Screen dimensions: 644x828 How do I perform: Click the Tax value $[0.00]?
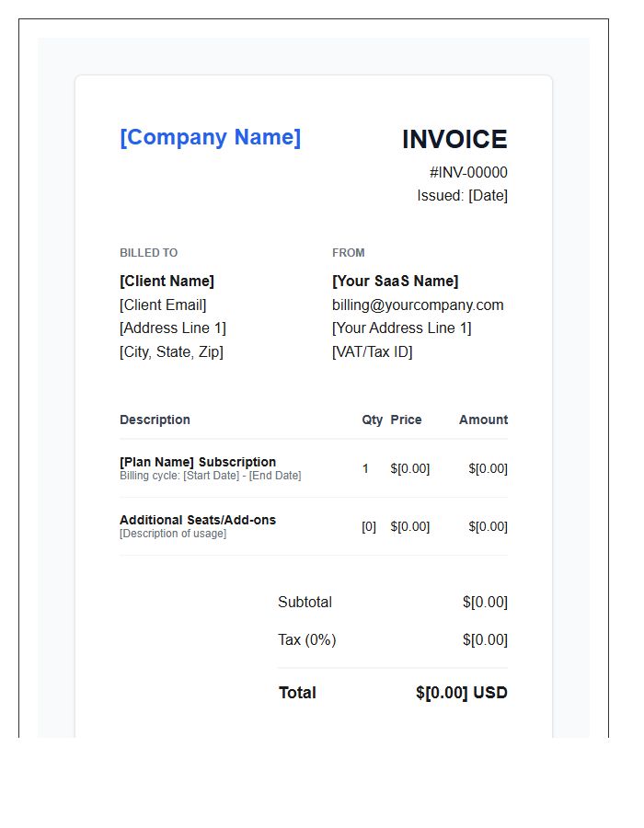coord(485,640)
